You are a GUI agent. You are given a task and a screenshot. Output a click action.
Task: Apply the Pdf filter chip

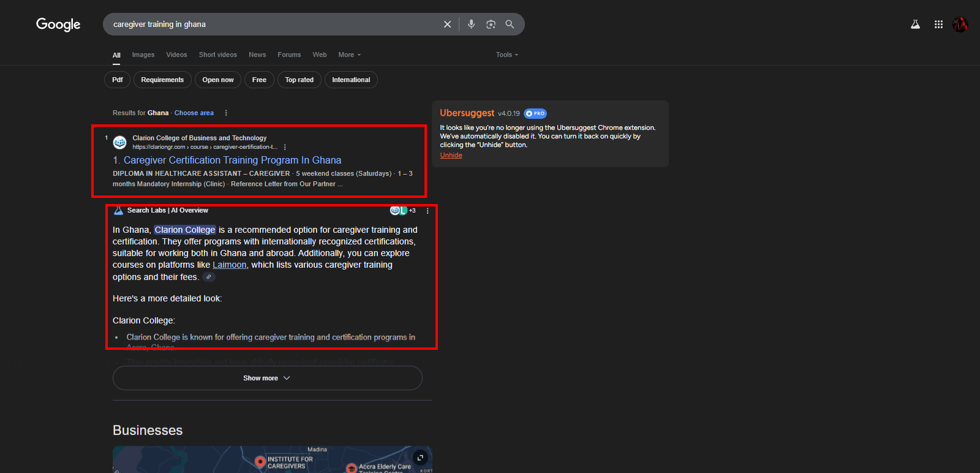[118, 80]
